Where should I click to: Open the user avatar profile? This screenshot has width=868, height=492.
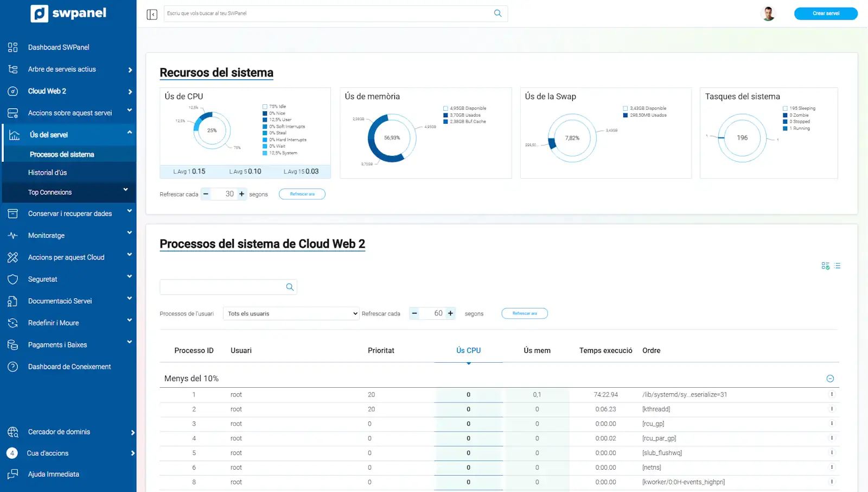(768, 14)
